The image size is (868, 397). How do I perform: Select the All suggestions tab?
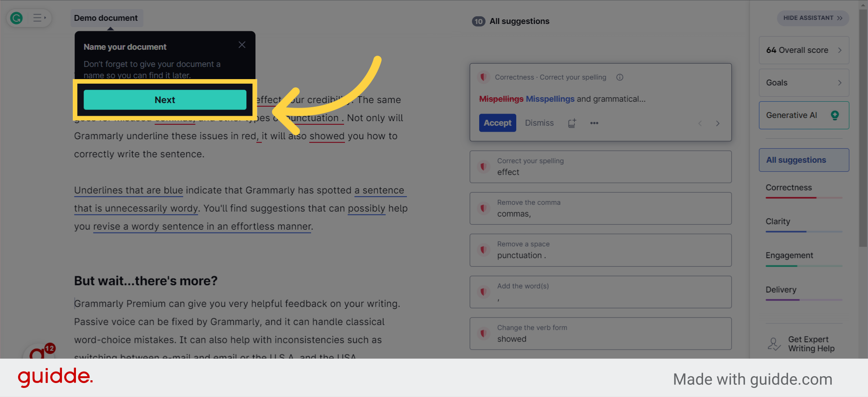(804, 160)
